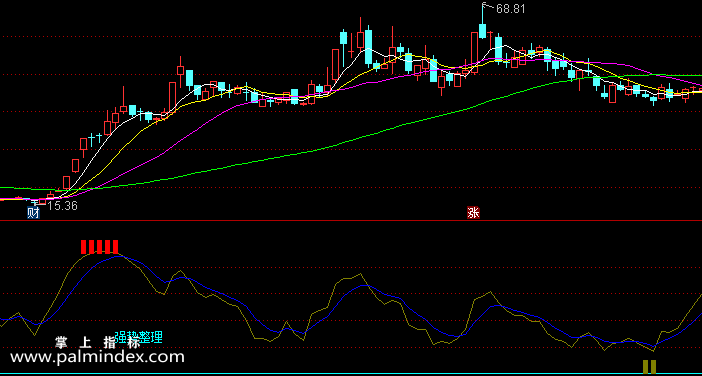This screenshot has height=376, width=702.
Task: Click the blue 财 marker icon
Action: coord(34,213)
